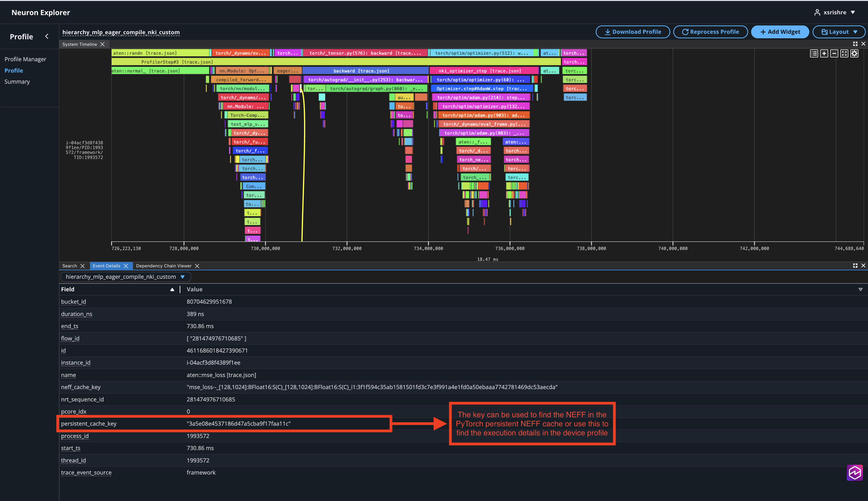Select torch/autograd/graph.py(860) event
This screenshot has height=501, width=868.
pos(376,89)
